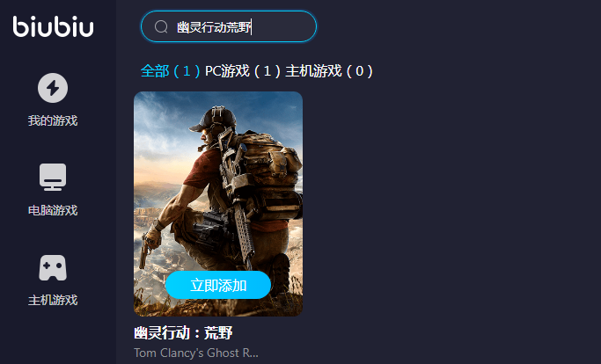
Task: Place cursor at end of search text
Action: [x=252, y=27]
